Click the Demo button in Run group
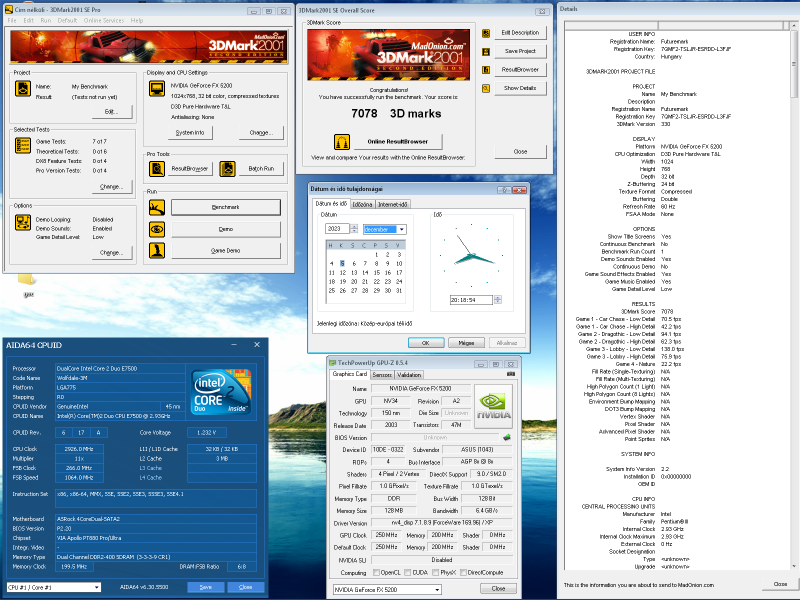 226,229
